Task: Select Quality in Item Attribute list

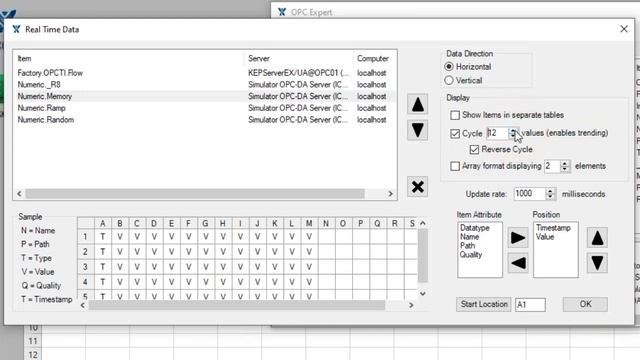Action: (471, 255)
